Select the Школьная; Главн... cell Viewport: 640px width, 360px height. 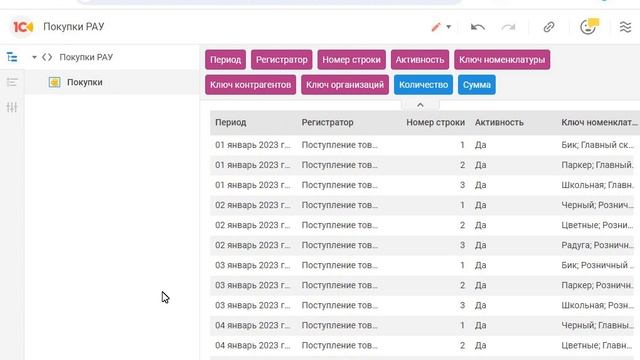pos(597,185)
